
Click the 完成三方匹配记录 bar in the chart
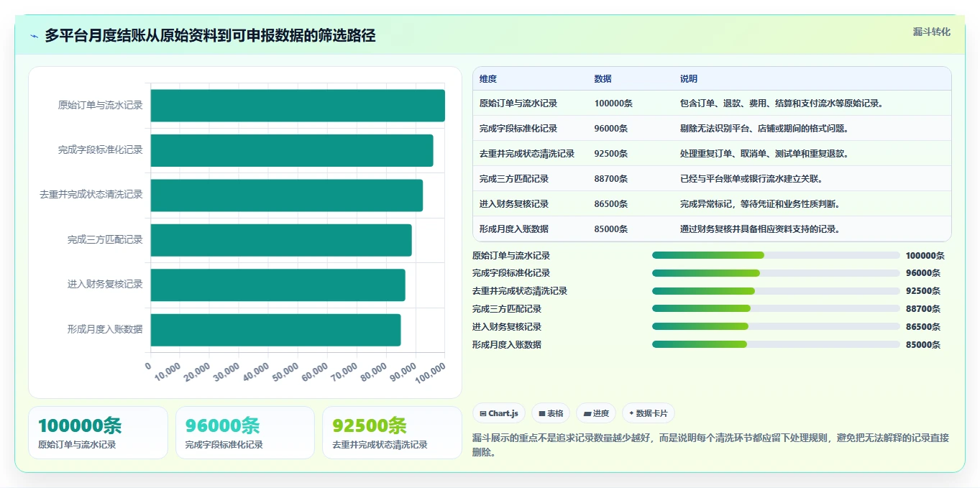click(x=281, y=240)
